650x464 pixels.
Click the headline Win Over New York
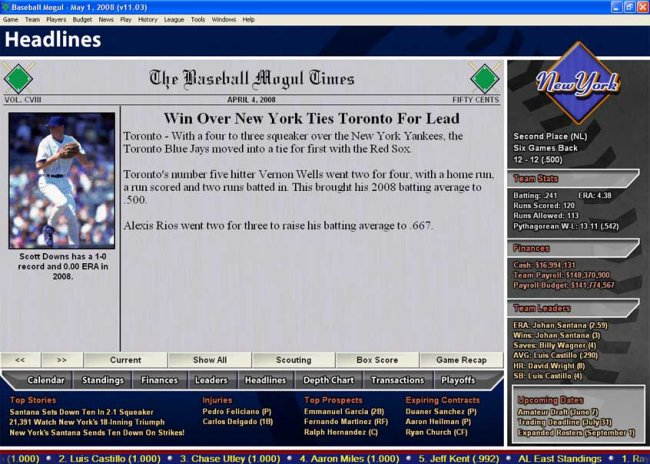click(311, 119)
